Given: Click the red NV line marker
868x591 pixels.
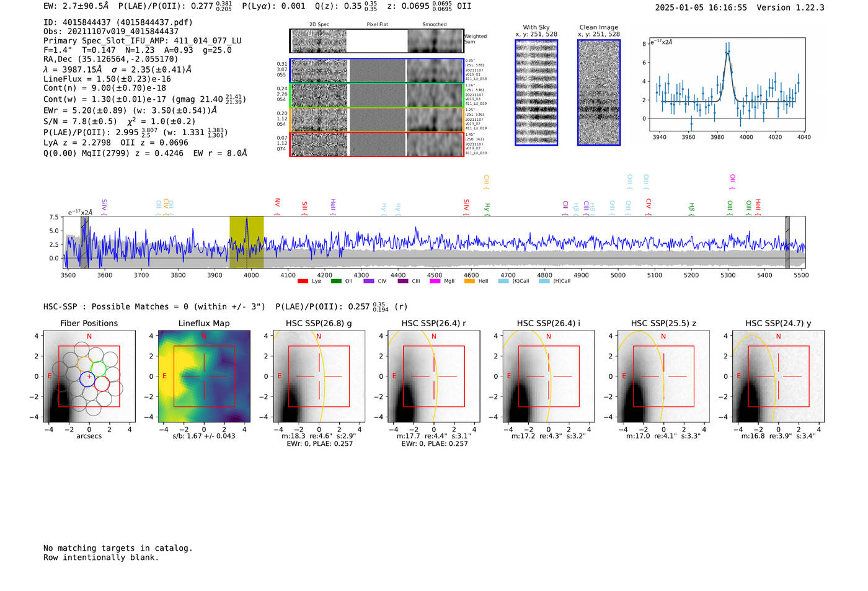Looking at the screenshot, I should (x=277, y=206).
